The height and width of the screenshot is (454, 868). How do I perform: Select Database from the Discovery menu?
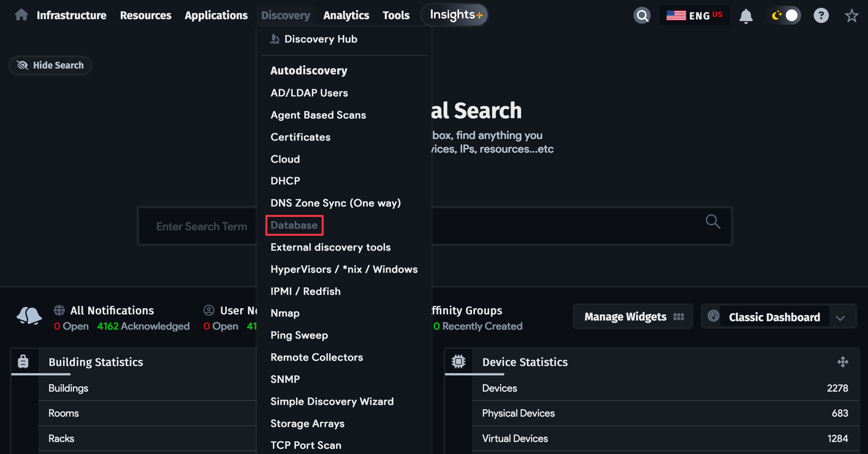click(294, 225)
